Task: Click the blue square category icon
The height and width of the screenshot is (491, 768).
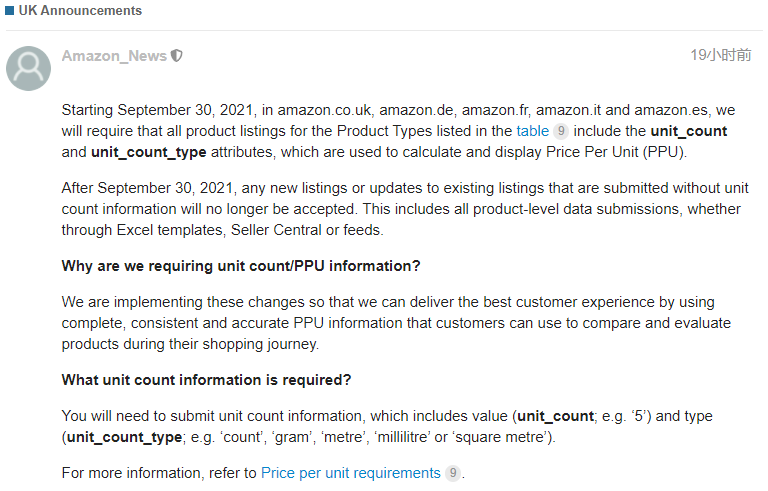Action: coord(9,10)
